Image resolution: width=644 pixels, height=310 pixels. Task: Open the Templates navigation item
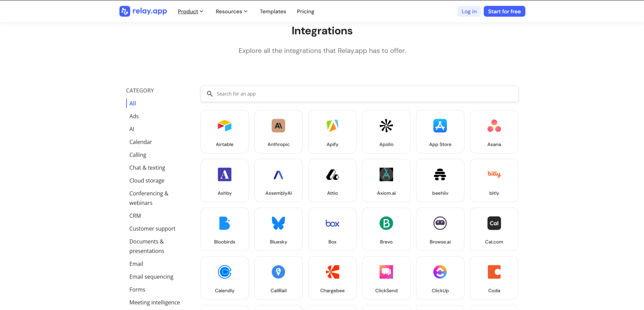[273, 12]
